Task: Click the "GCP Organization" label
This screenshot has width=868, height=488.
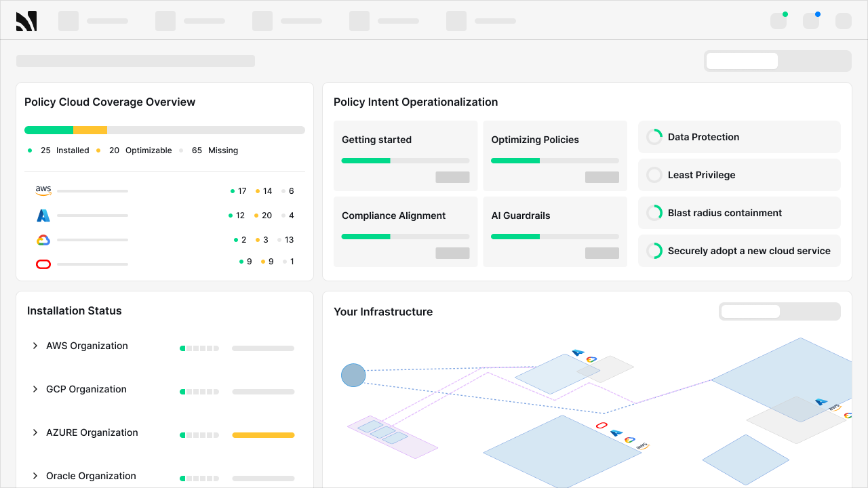Action: coord(86,389)
